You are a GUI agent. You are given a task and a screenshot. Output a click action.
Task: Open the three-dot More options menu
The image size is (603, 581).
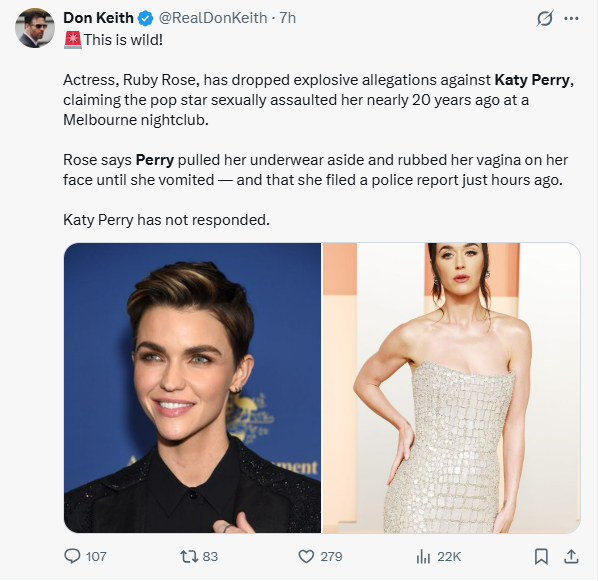point(572,18)
